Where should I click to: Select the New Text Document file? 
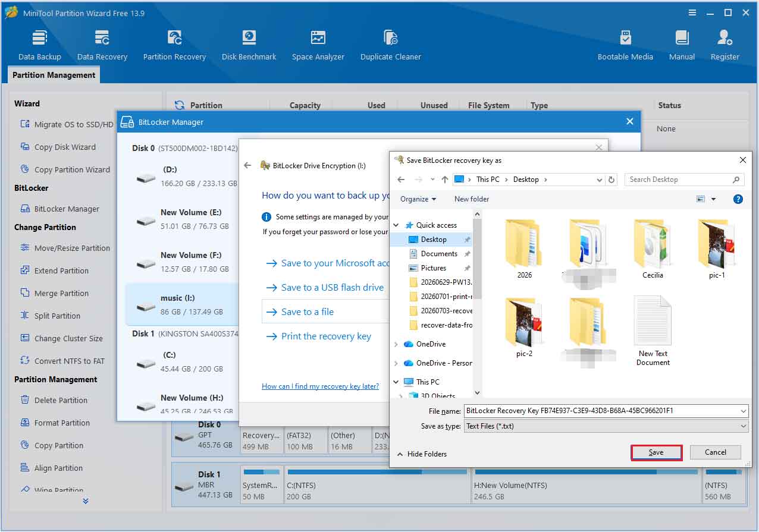[653, 331]
